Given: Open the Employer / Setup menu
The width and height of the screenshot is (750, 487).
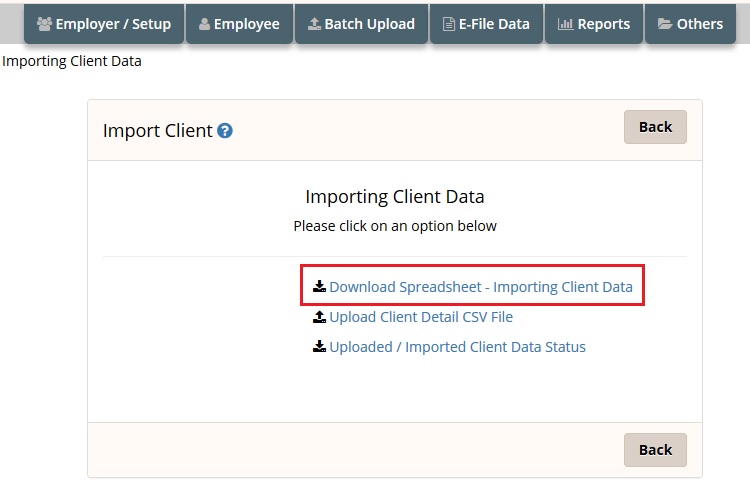Looking at the screenshot, I should [x=104, y=24].
